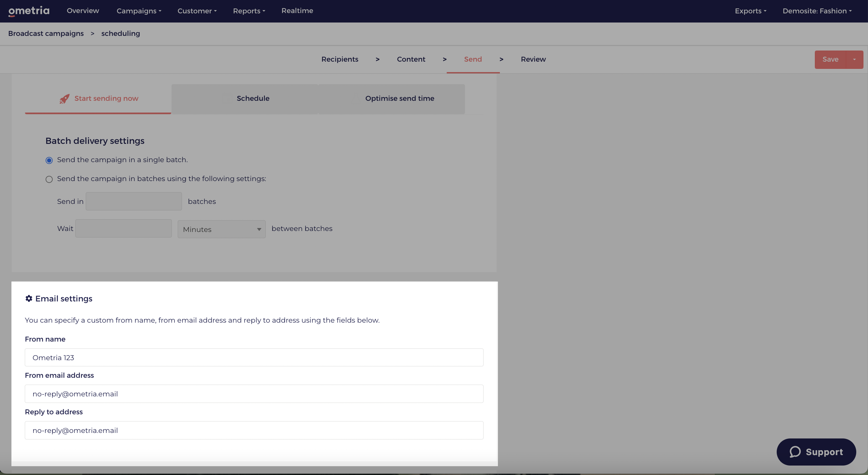
Task: Switch to the Schedule tab
Action: tap(253, 99)
